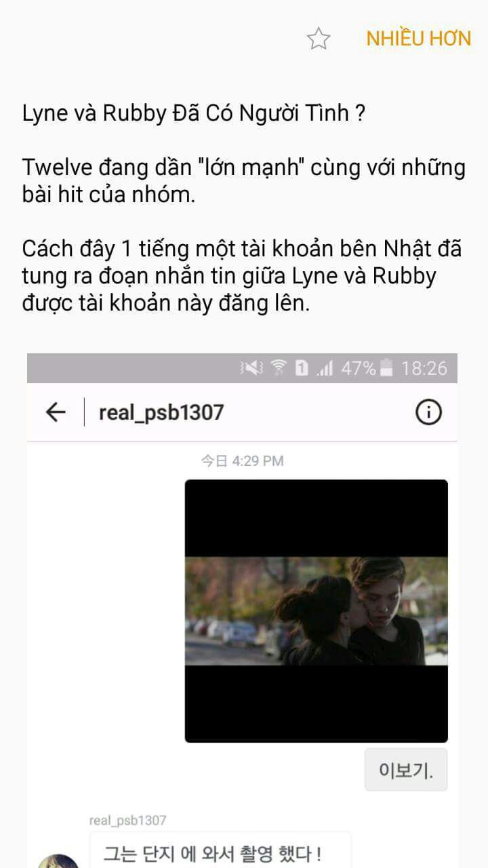Tap the star favorite icon
This screenshot has height=868, width=488.
point(318,39)
